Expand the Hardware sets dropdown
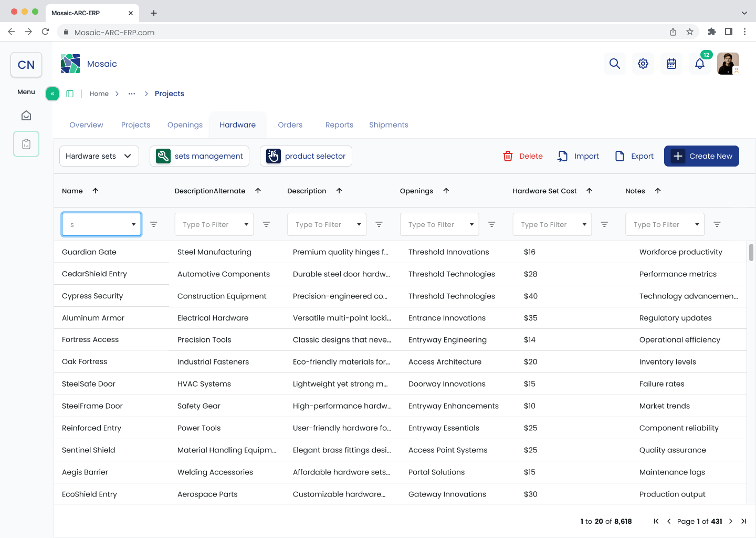 [99, 156]
